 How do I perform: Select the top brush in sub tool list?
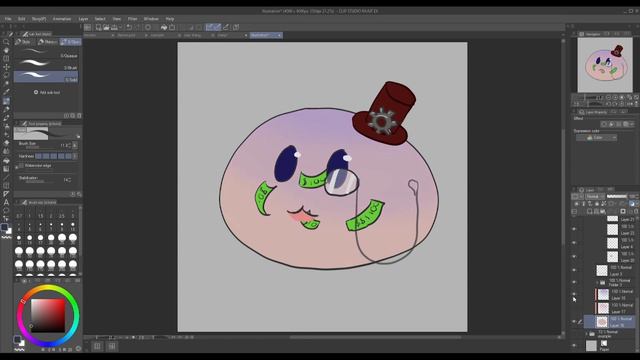click(46, 53)
